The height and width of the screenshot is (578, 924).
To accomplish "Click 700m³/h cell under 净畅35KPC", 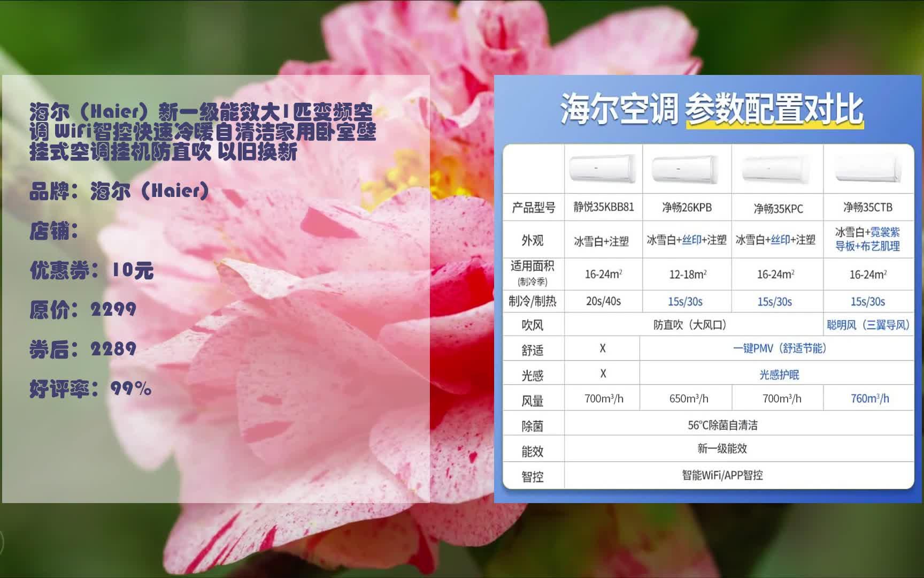I will pyautogui.click(x=782, y=399).
